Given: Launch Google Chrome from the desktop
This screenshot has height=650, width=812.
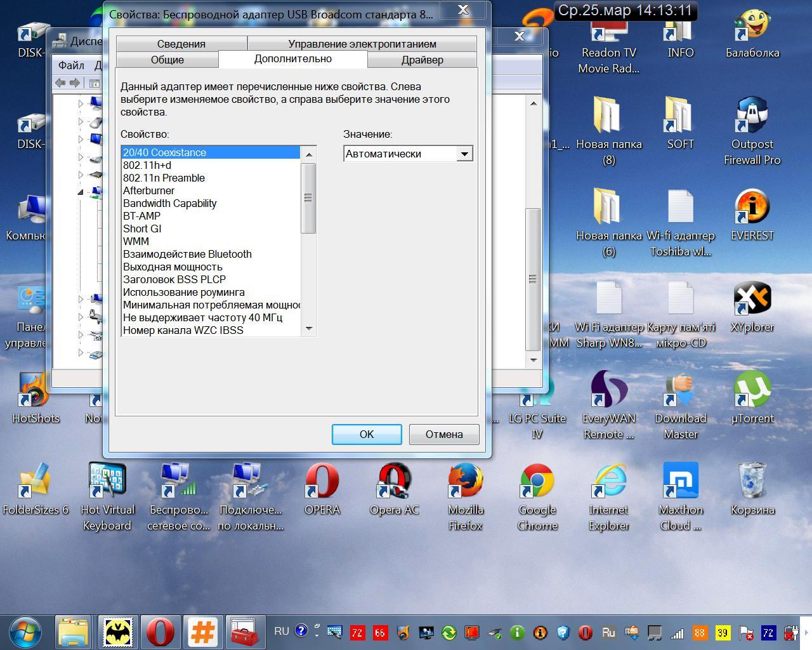Looking at the screenshot, I should click(537, 483).
